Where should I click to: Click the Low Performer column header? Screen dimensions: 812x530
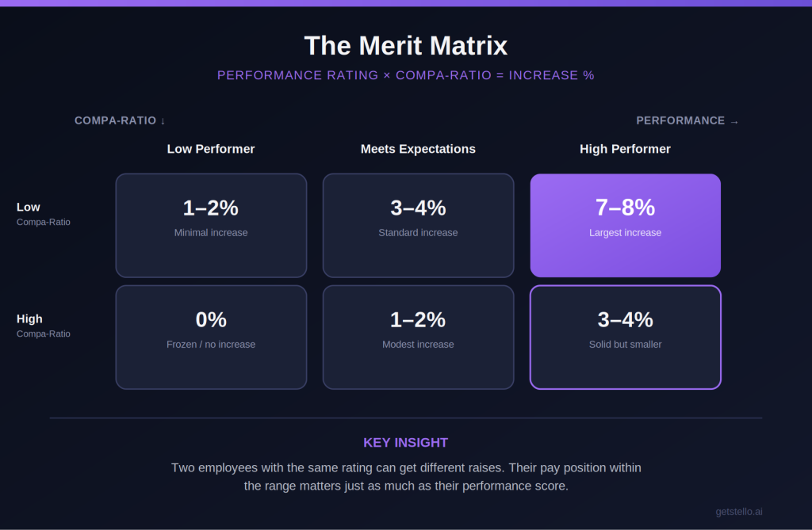(211, 149)
